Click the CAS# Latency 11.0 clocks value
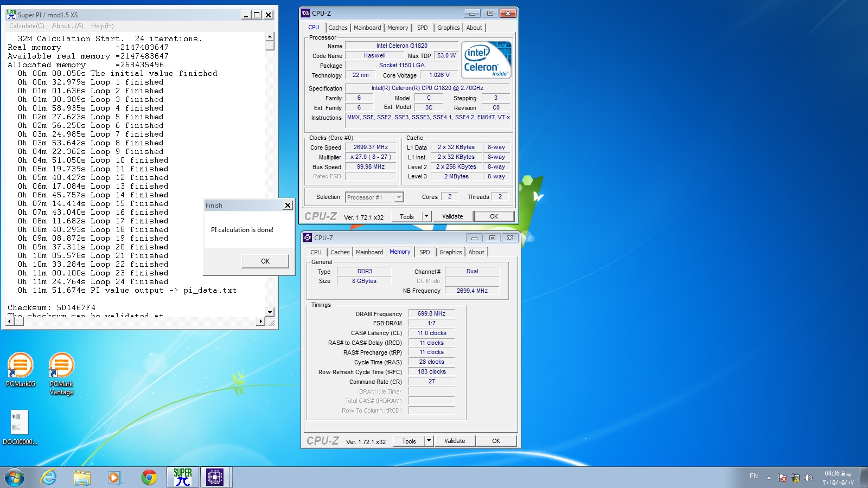This screenshot has width=868, height=488. click(x=431, y=333)
